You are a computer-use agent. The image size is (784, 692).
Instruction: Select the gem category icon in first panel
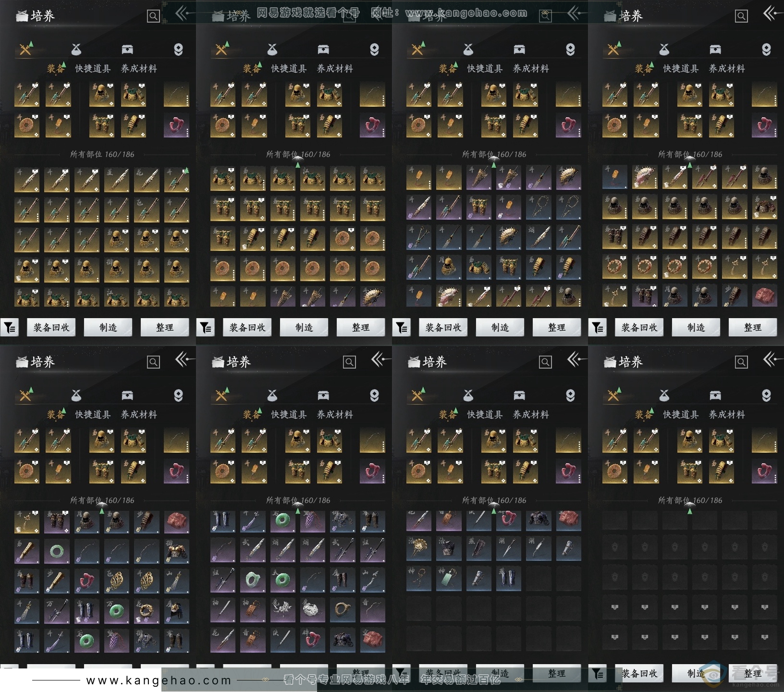[178, 49]
